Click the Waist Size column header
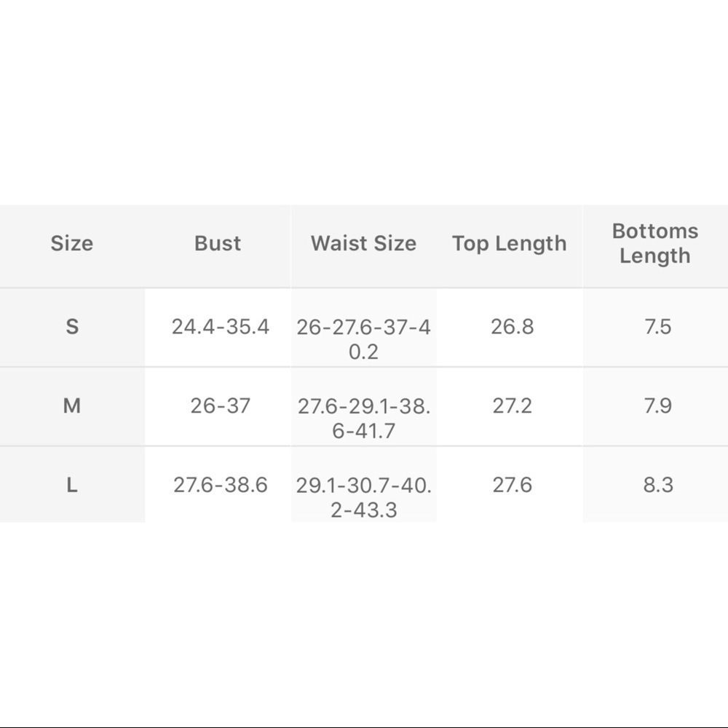Viewport: 728px width, 728px height. (x=363, y=243)
